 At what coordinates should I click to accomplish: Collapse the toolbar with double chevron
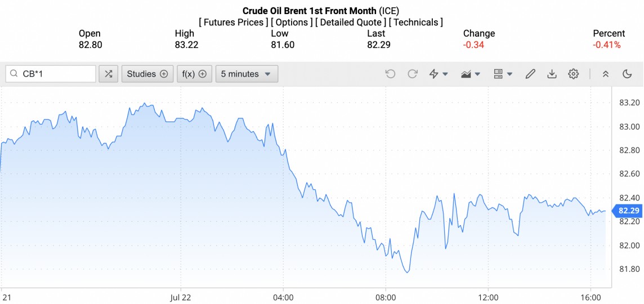click(x=606, y=74)
